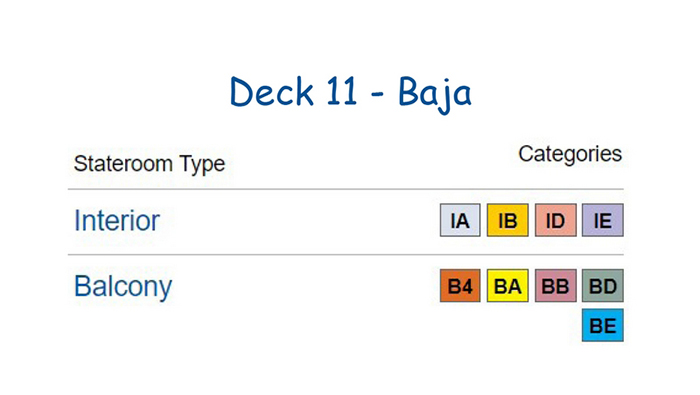Screen dimensions: 700x395
Task: Click the BE label text
Action: click(603, 326)
